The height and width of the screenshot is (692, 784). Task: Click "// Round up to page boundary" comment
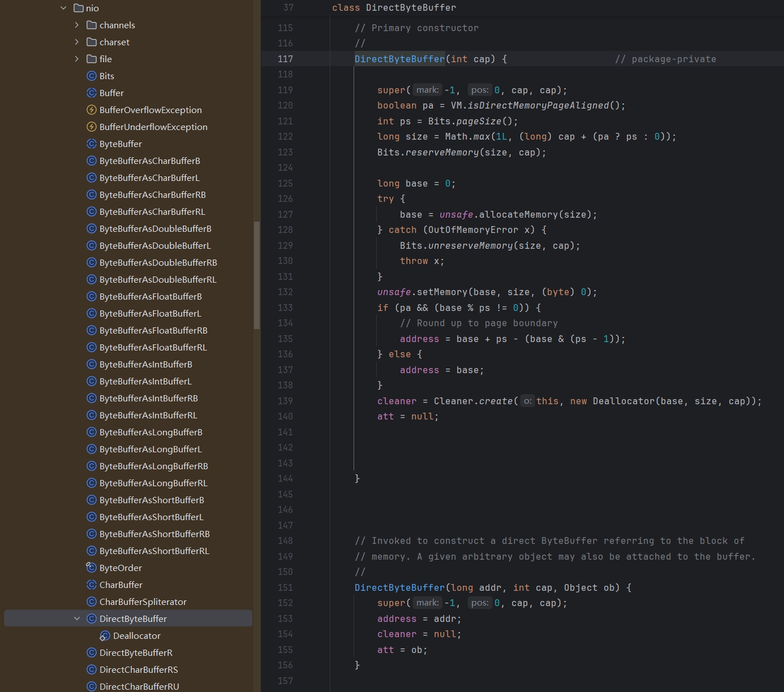(x=479, y=323)
